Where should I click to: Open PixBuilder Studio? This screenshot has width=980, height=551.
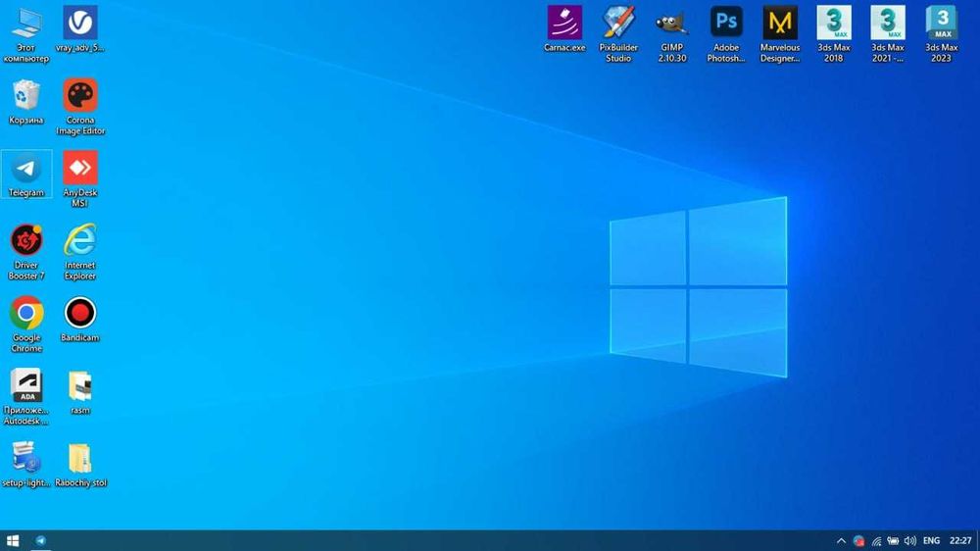tap(618, 34)
